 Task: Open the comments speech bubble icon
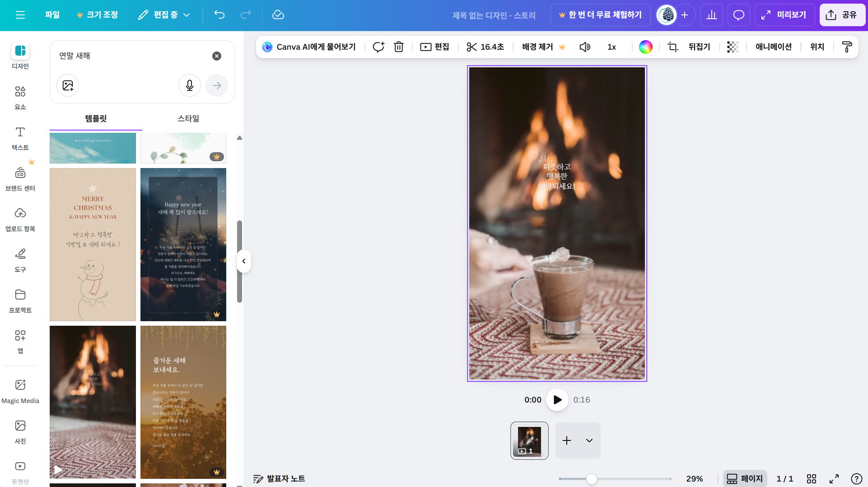click(x=738, y=15)
